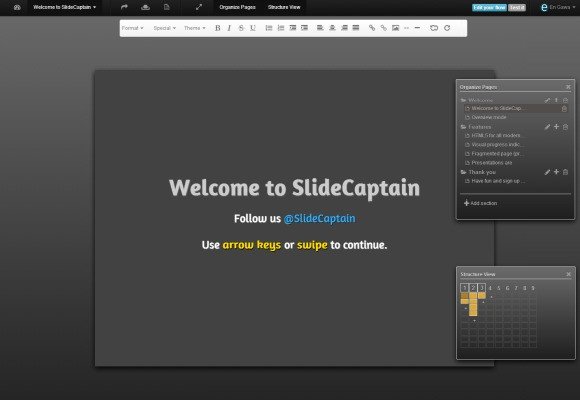This screenshot has width=580, height=400.
Task: Open the Organize Pages menu item
Action: (x=237, y=7)
